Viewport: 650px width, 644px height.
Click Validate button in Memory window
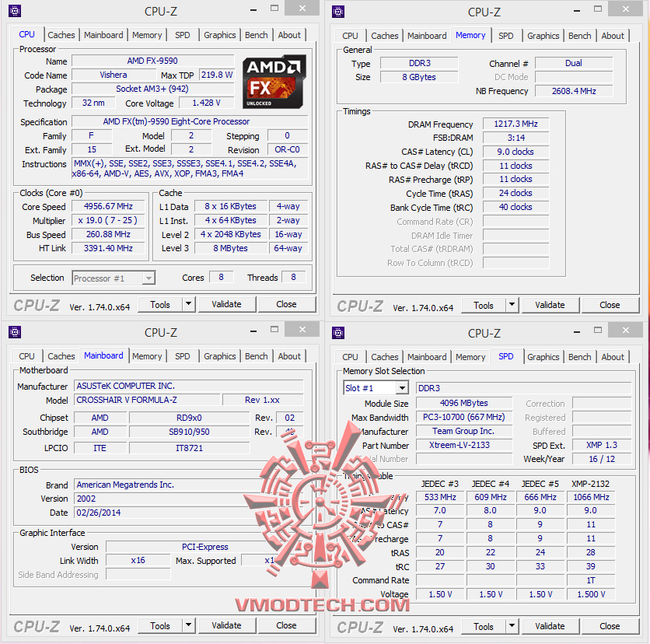click(550, 305)
